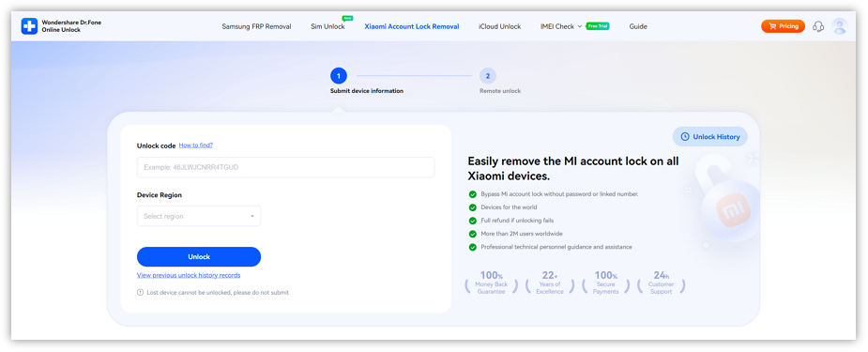Screen dimensions: 868x352
Task: Click checkmark beside Professional technical personnel guidance
Action: point(472,248)
